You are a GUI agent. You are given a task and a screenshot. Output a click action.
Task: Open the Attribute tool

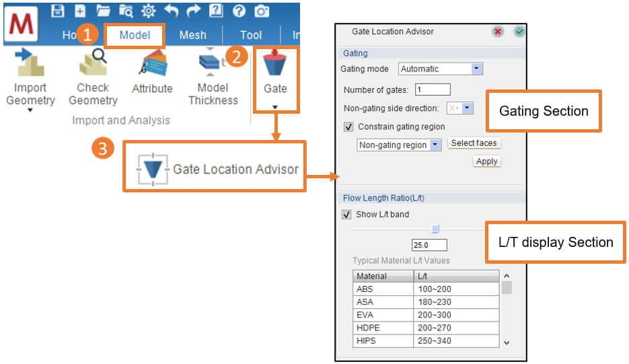click(x=152, y=75)
